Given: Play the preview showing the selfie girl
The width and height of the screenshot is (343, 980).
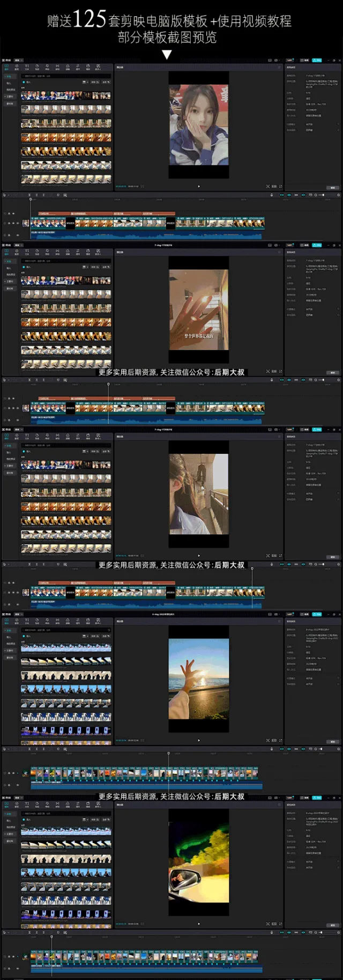Looking at the screenshot, I should pyautogui.click(x=199, y=186).
